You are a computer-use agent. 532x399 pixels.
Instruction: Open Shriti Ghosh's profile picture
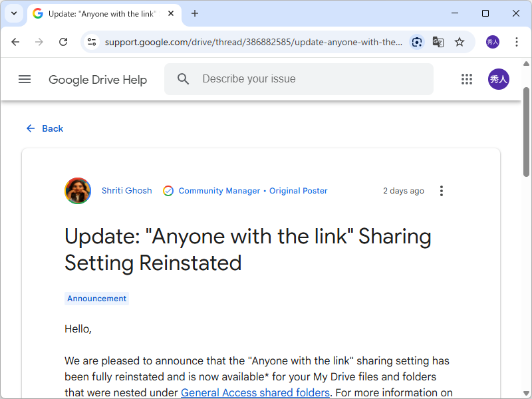click(x=78, y=191)
